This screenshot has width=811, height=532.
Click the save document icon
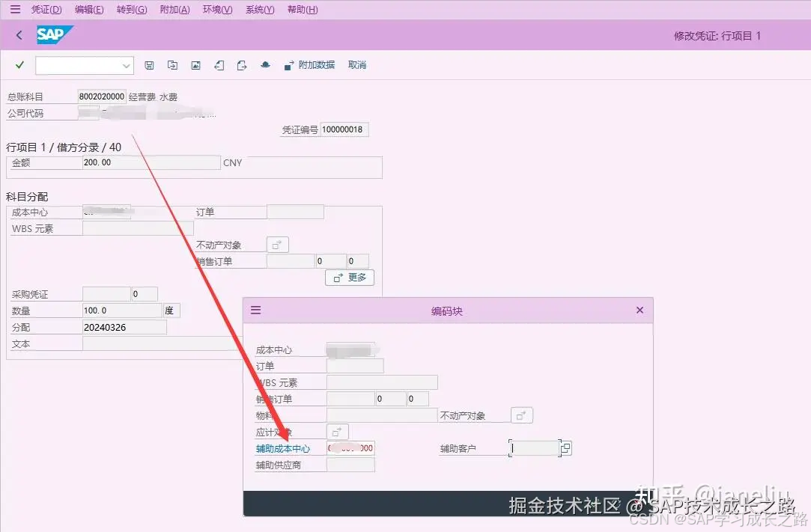point(149,65)
